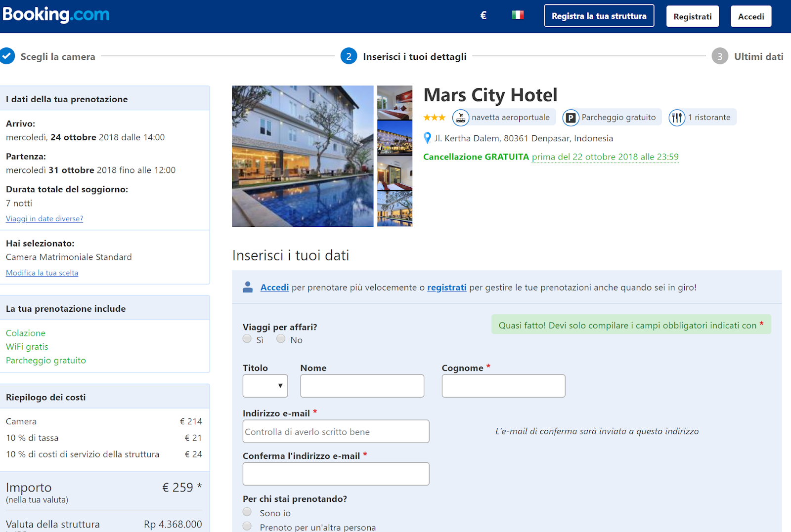Click the blue checkmark step icon
This screenshot has width=791, height=532.
pos(7,56)
